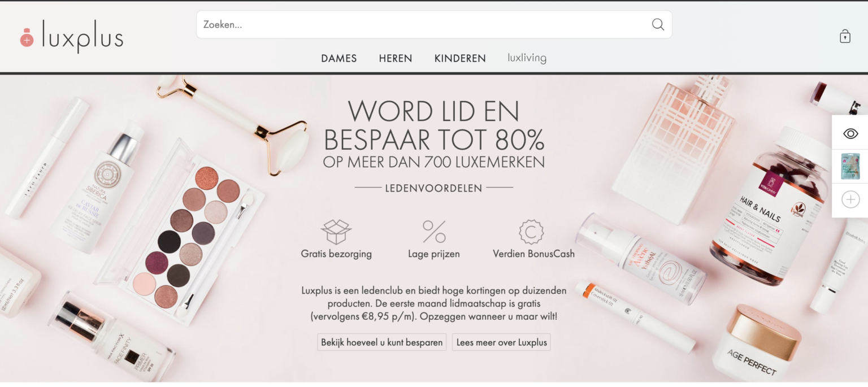The width and height of the screenshot is (868, 387).
Task: Go to the luxliving section
Action: 527,58
